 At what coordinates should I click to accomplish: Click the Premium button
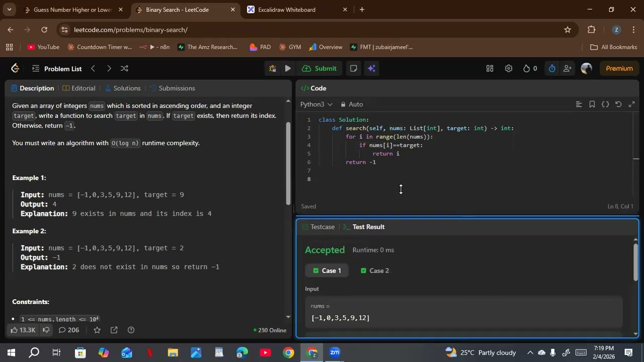point(619,68)
